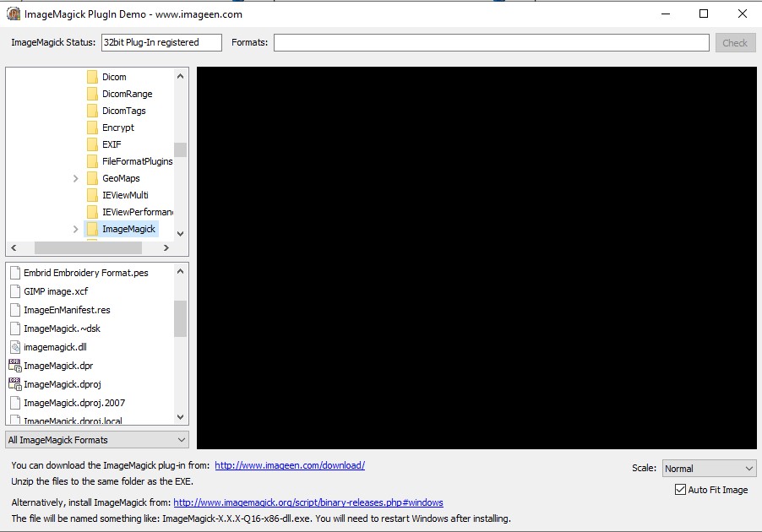The height and width of the screenshot is (532, 762).
Task: Select the file name ImageMagick.dproj.2007
Action: pos(74,403)
